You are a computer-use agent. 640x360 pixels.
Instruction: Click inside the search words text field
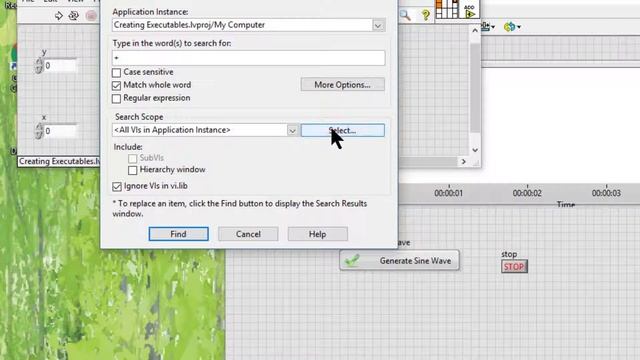(x=248, y=58)
